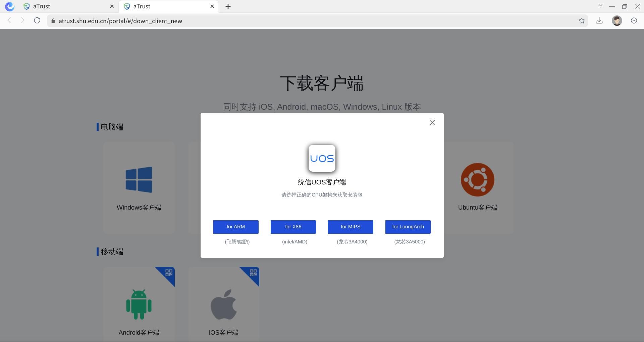Click the address bar URL

[x=120, y=21]
